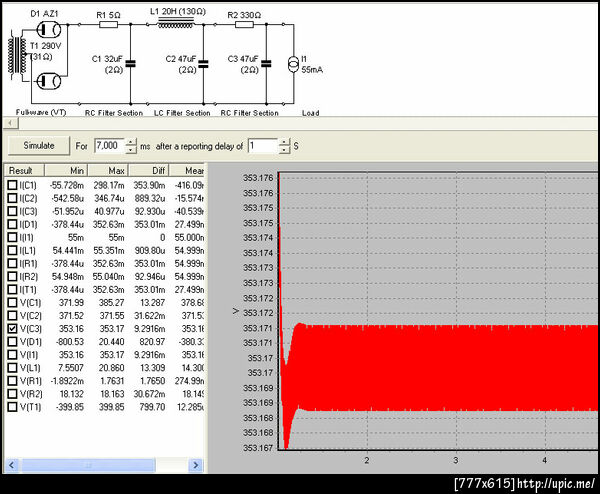Select the R1 5Ω resistor symbol
The width and height of the screenshot is (600, 494).
tap(108, 25)
